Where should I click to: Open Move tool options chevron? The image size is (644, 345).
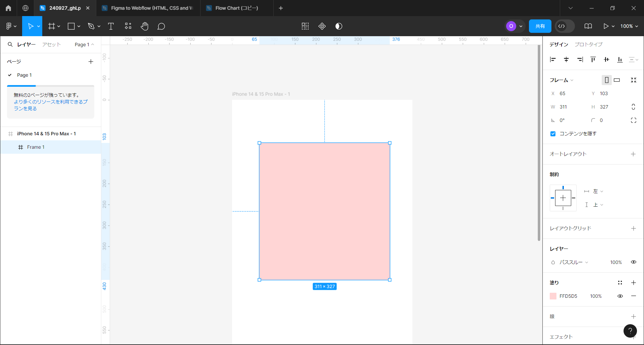[x=39, y=26]
